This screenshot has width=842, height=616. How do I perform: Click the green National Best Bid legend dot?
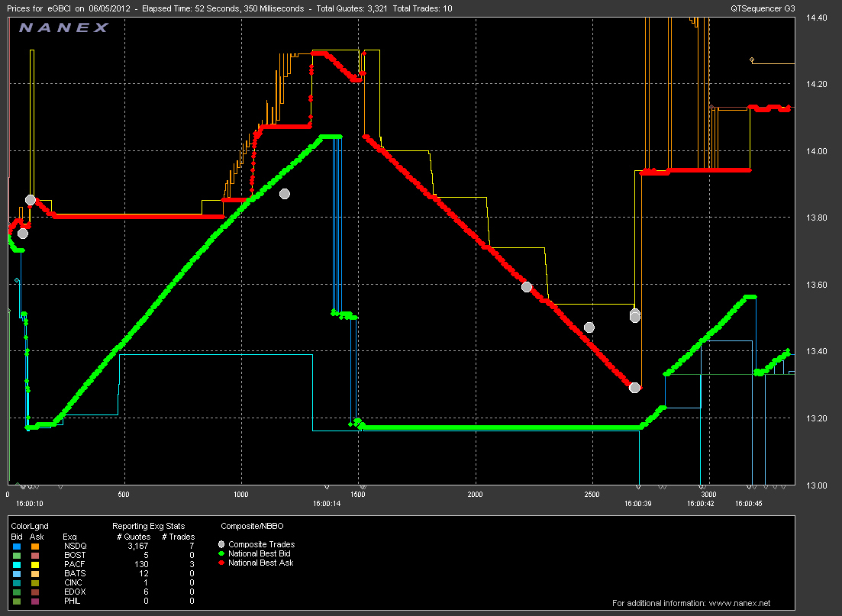tap(221, 553)
